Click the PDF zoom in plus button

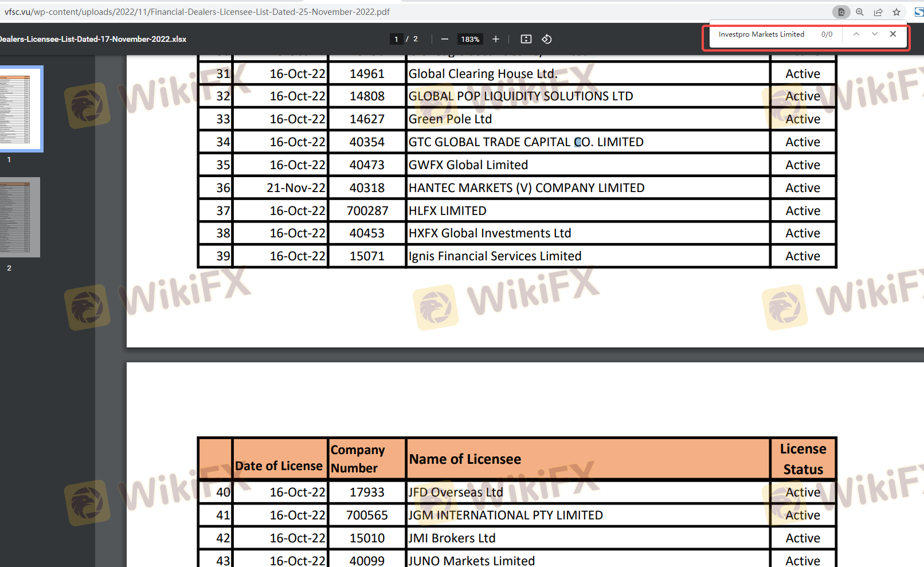pyautogui.click(x=496, y=39)
